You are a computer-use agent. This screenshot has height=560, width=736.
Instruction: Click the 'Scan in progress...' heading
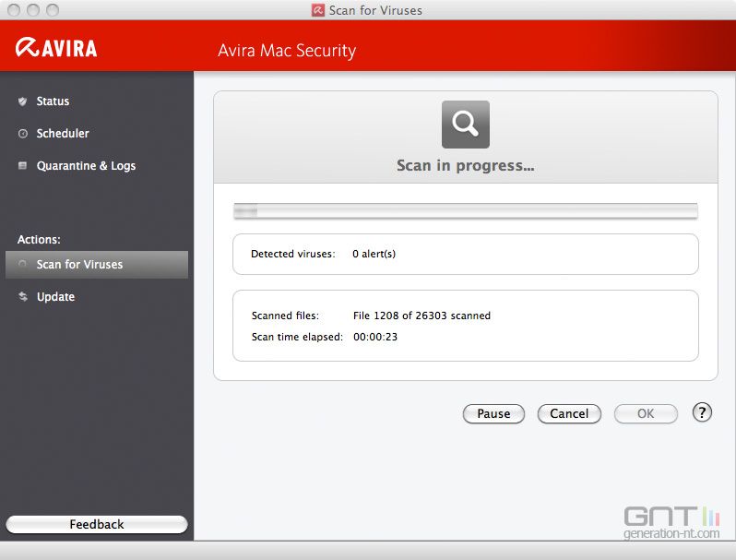(465, 165)
